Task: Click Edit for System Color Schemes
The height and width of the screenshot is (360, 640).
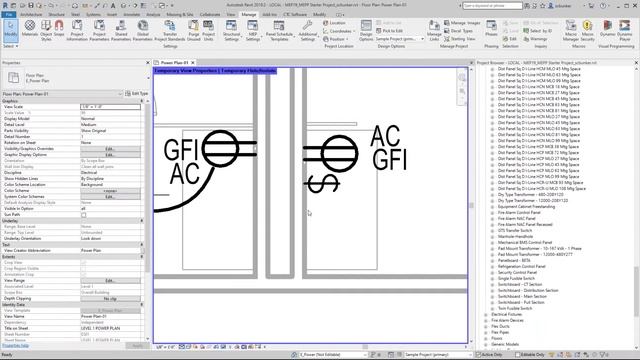Action: pos(111,197)
